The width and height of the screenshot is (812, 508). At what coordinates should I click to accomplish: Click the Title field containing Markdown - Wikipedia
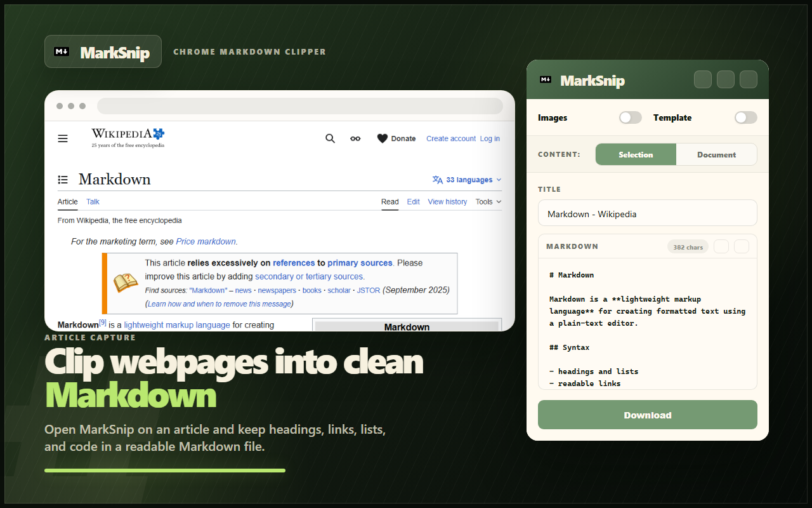[648, 213]
